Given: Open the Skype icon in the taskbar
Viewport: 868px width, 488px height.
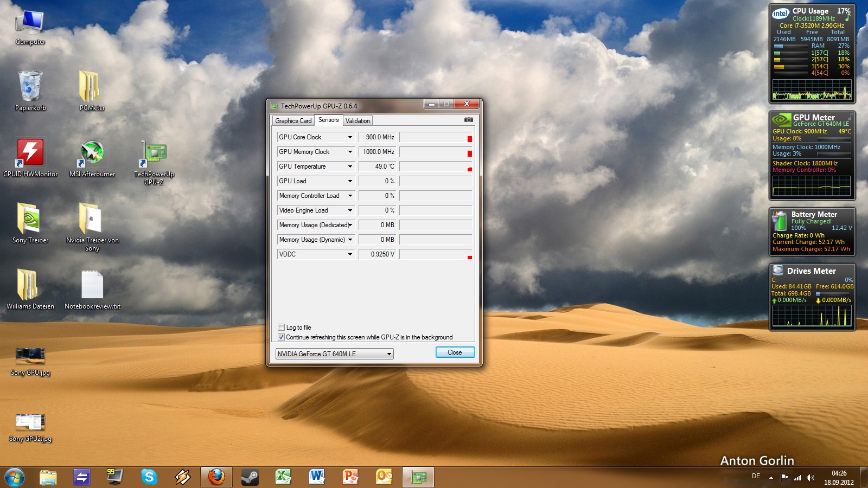Looking at the screenshot, I should coord(149,477).
